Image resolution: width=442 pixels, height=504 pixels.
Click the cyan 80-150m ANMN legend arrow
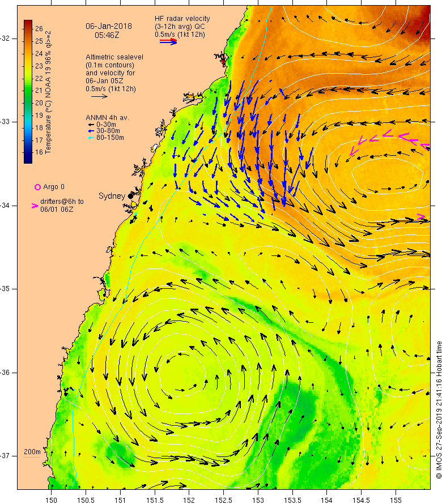(x=91, y=138)
